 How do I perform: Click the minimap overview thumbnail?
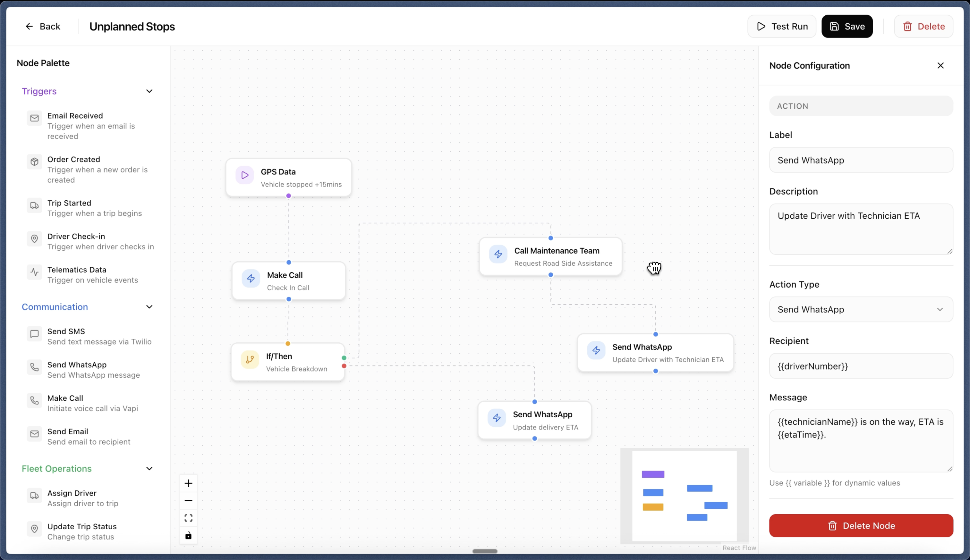pos(684,496)
